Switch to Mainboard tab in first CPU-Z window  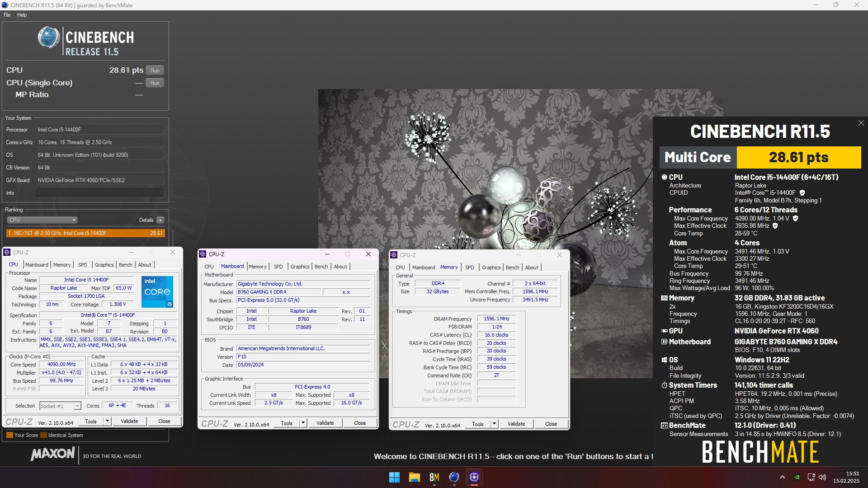(37, 265)
